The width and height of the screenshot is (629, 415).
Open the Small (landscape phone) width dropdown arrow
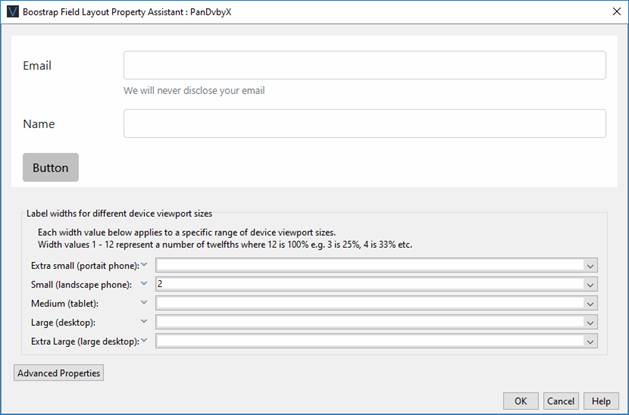(x=590, y=284)
